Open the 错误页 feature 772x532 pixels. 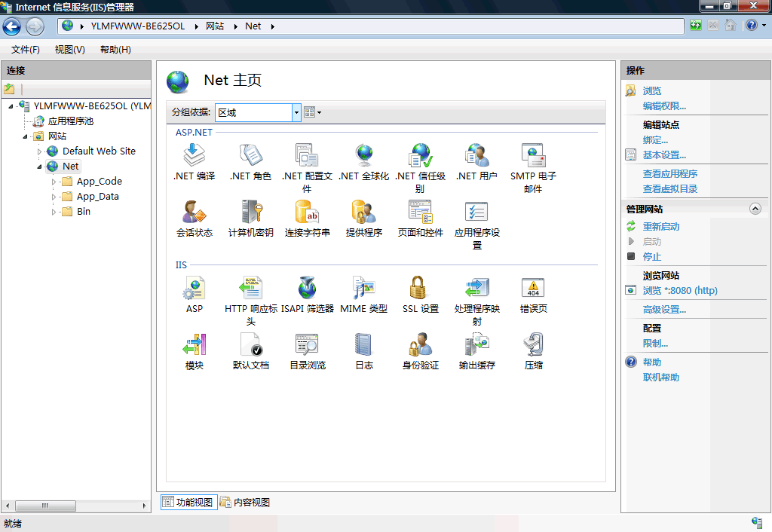coord(533,295)
